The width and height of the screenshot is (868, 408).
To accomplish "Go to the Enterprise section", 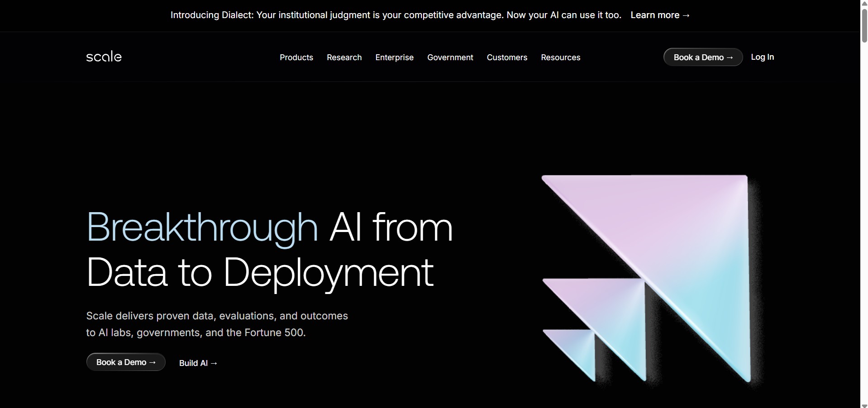I will point(394,57).
